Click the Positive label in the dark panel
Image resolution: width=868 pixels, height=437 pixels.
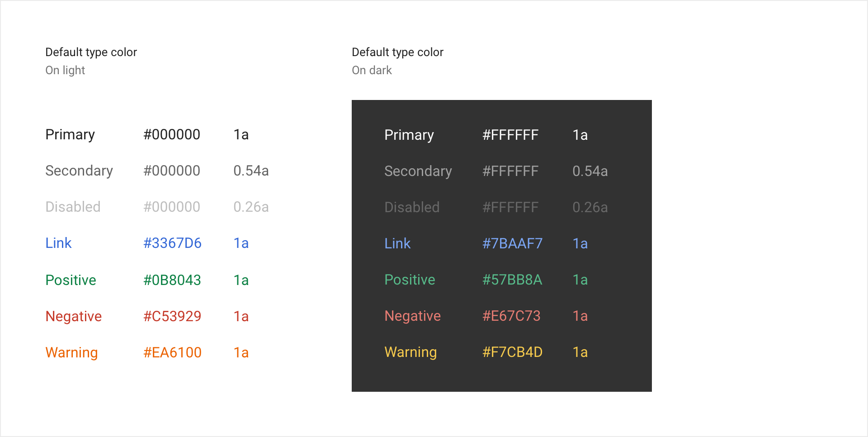pos(410,280)
